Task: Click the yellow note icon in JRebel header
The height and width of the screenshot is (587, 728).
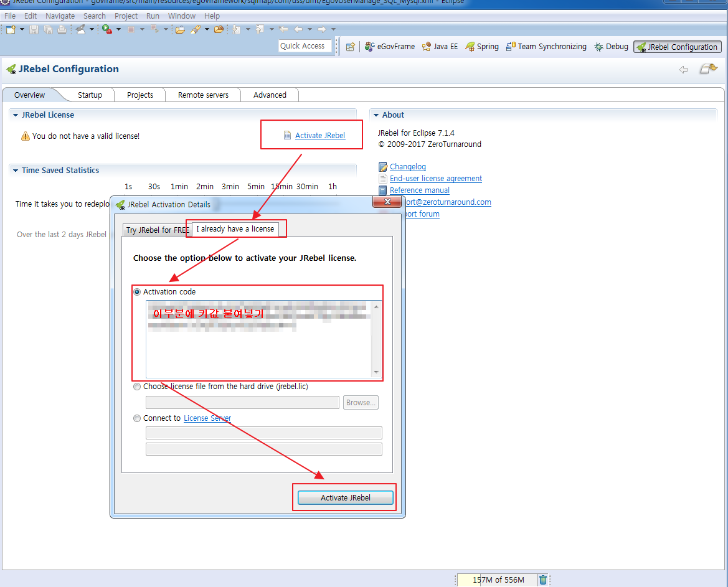Action: pos(709,68)
